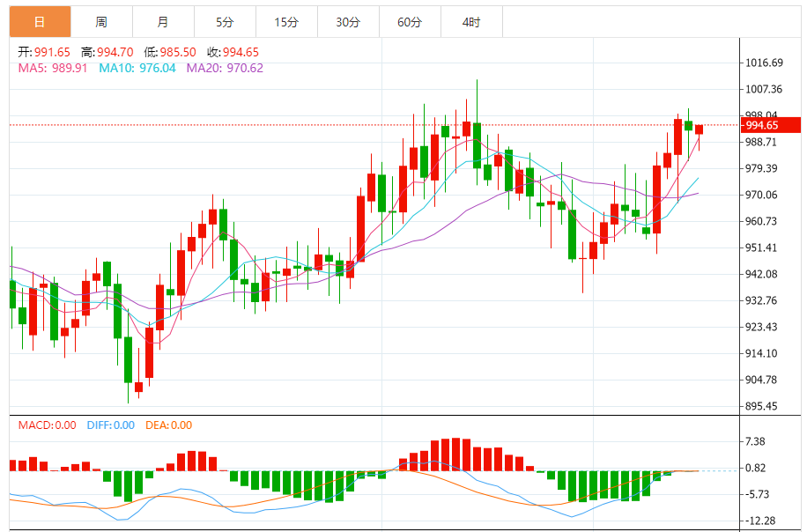This screenshot has width=807, height=532.
Task: Click the MA10: 976.04 label
Action: [x=137, y=68]
